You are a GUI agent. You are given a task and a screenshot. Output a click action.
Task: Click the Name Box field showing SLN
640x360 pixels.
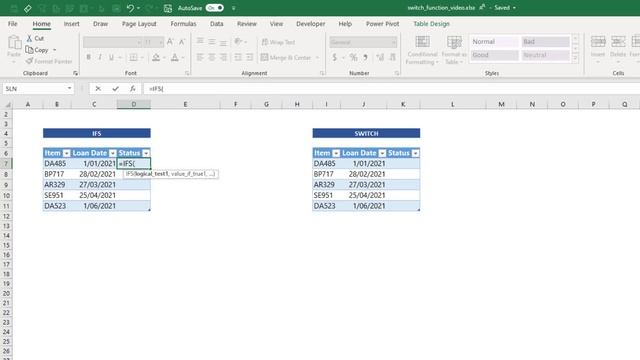[x=34, y=89]
